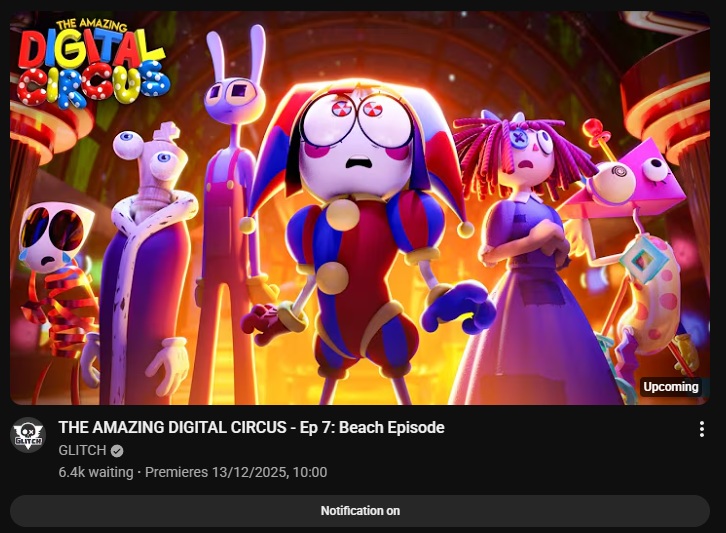The image size is (726, 533).
Task: Click Pomni's red and blue jester hat
Action: (x=359, y=139)
